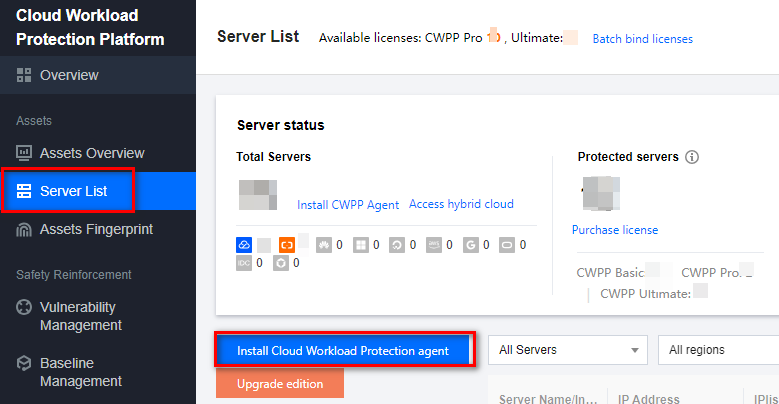Image resolution: width=779 pixels, height=404 pixels.
Task: Go to Baseline Management
Action: click(98, 372)
